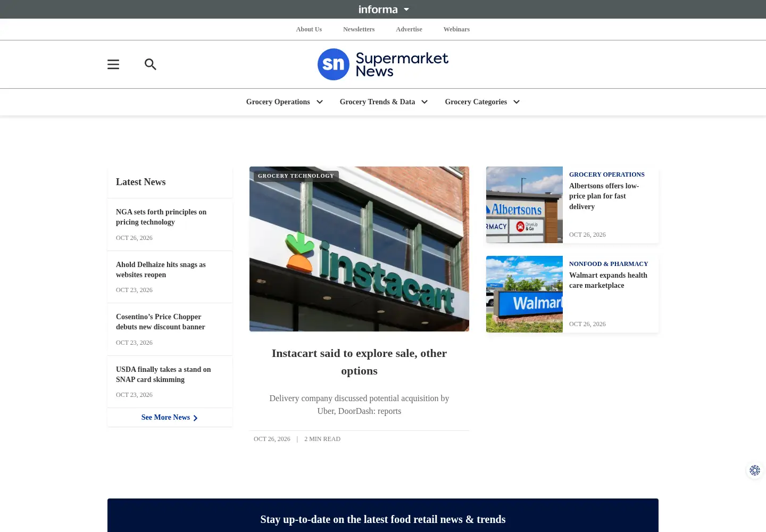The image size is (766, 532).
Task: Open the Advertise link
Action: 409,29
